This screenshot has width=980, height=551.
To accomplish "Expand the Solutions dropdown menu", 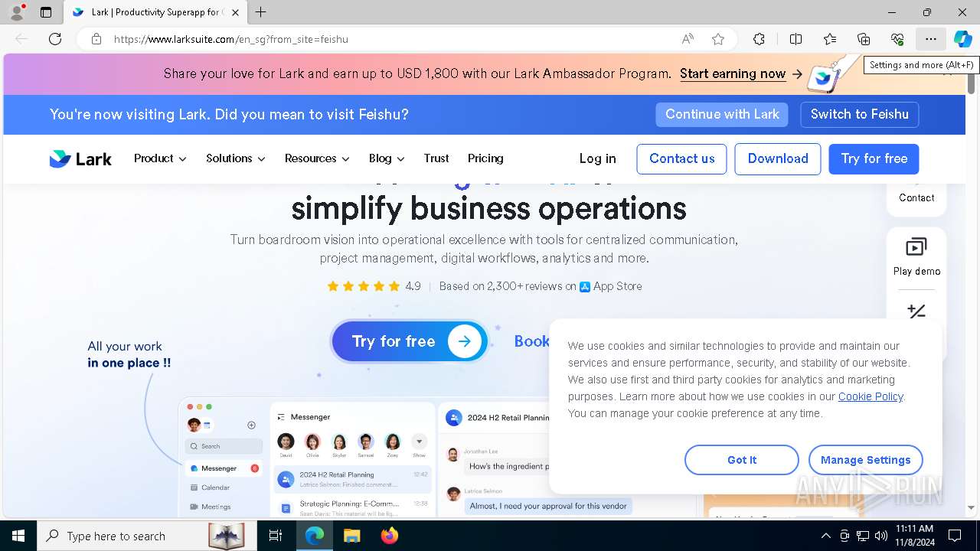I will click(236, 158).
